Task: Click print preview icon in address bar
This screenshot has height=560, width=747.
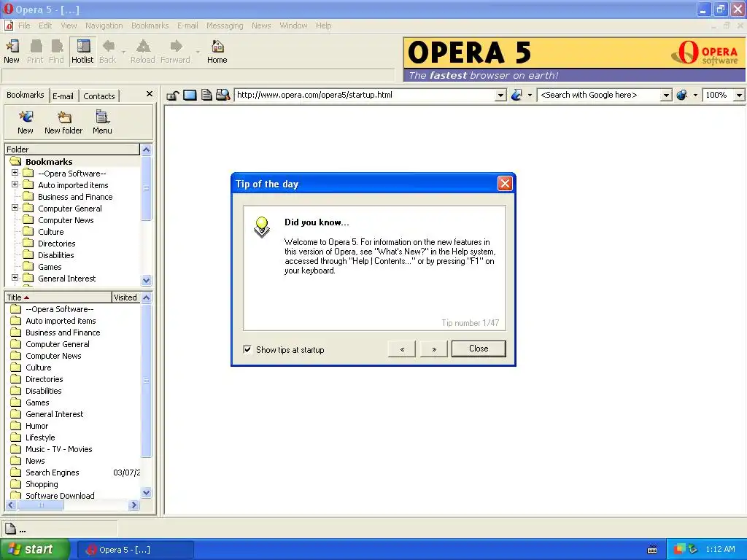Action: pyautogui.click(x=222, y=96)
